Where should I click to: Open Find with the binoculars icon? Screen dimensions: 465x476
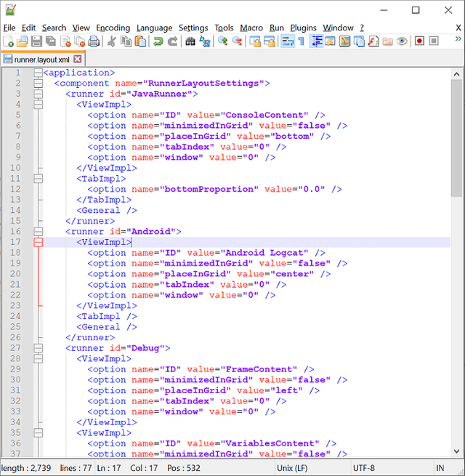[x=190, y=41]
